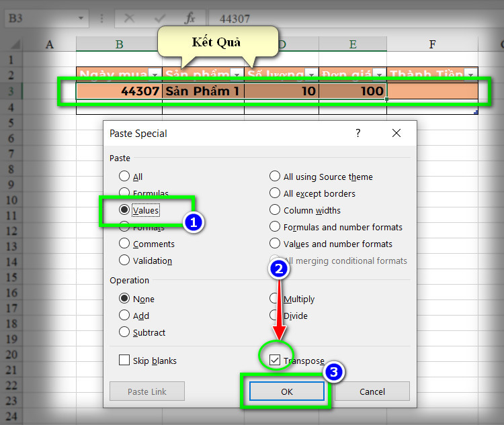The image size is (504, 425).
Task: Open Thành Tiền filter dropdown
Action: [471, 75]
